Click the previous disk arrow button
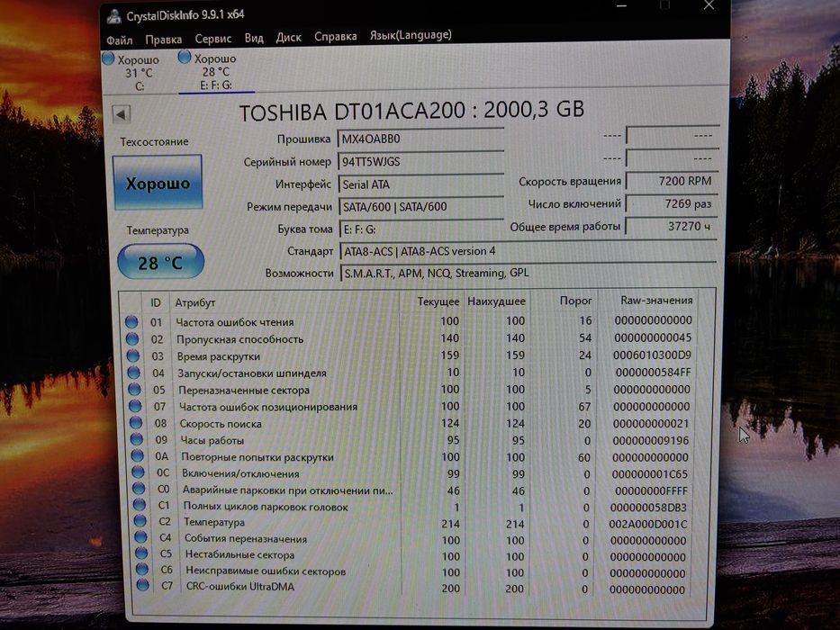Image resolution: width=840 pixels, height=630 pixels. (x=121, y=114)
